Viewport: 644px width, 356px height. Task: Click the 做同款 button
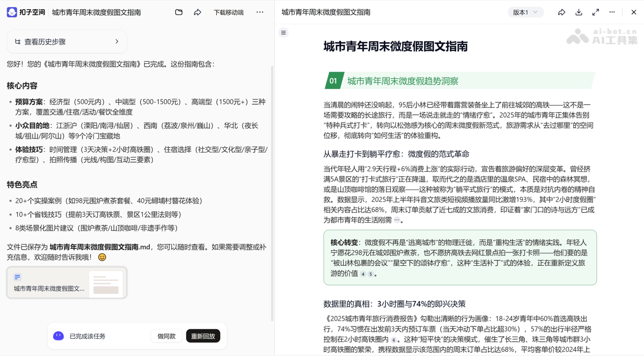pos(166,336)
